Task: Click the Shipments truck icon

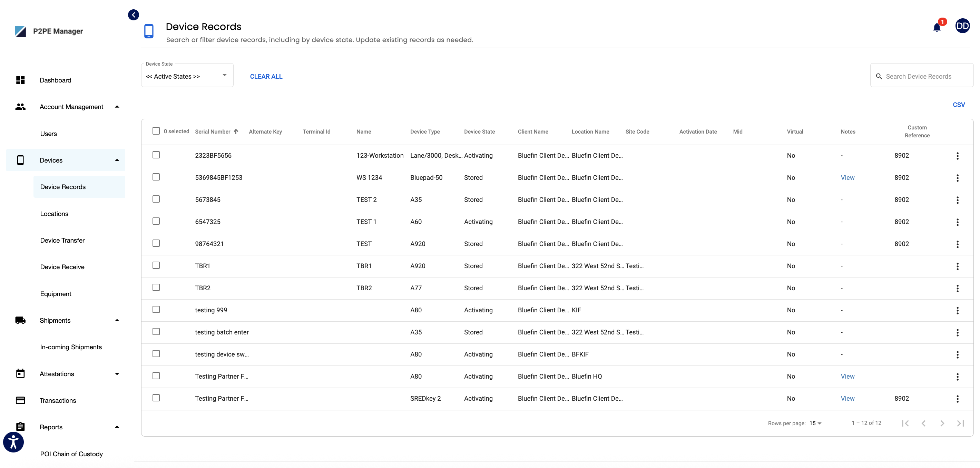Action: (x=21, y=320)
